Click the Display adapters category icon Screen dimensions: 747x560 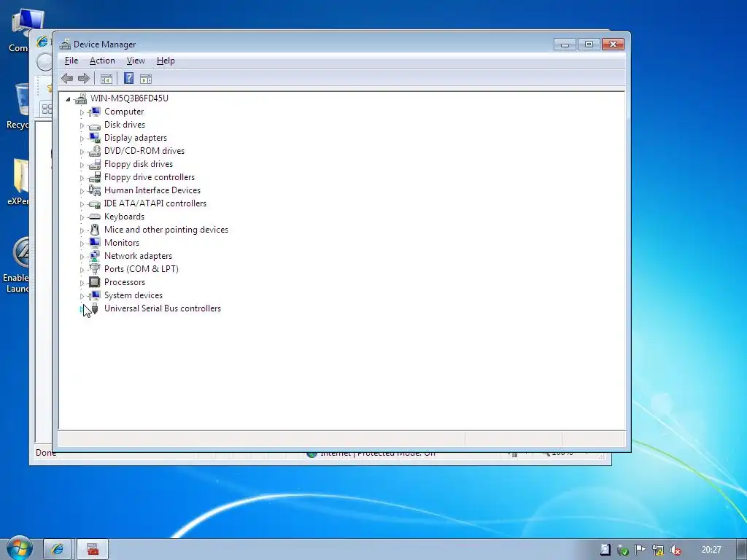tap(94, 138)
